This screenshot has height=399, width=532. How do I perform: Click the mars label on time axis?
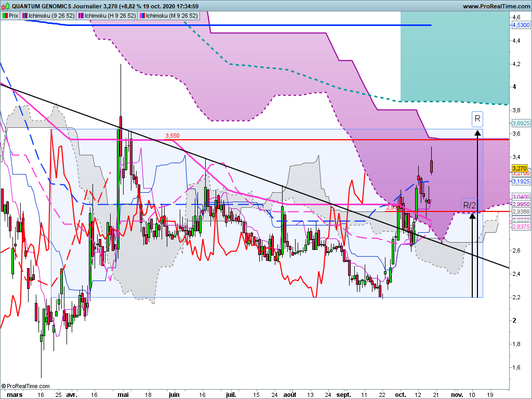click(15, 395)
